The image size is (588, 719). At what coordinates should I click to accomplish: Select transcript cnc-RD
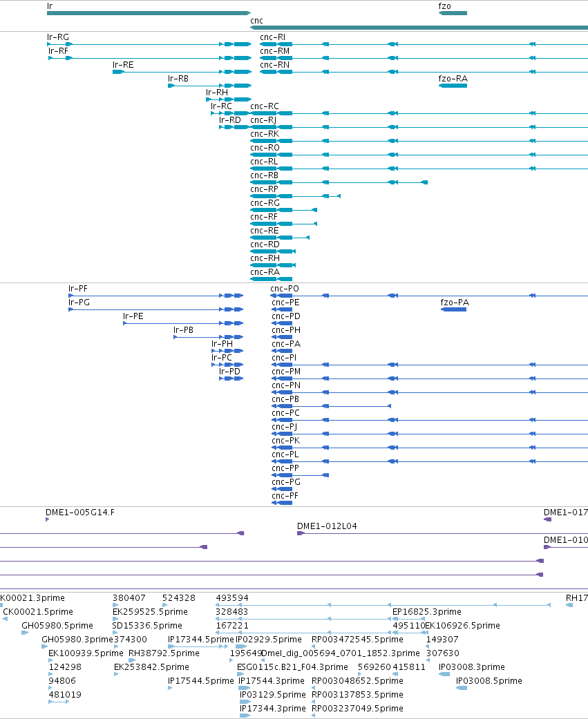point(273,251)
